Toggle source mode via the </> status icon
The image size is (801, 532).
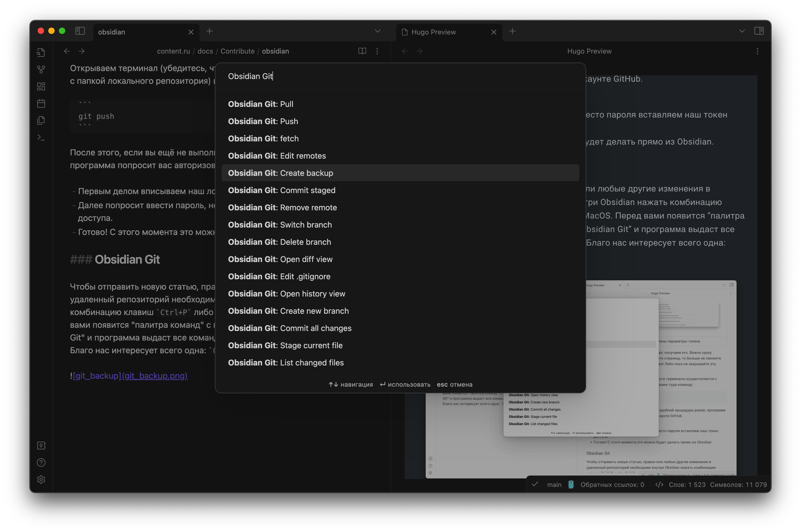tap(659, 485)
